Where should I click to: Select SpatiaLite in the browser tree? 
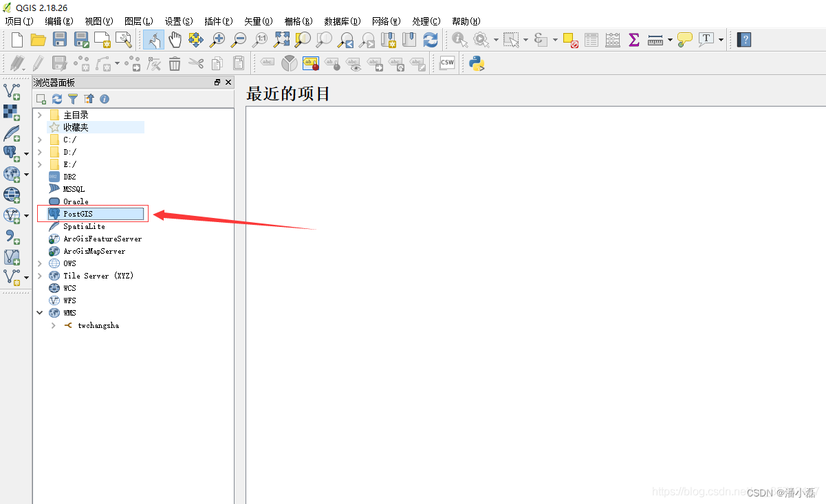coord(84,226)
